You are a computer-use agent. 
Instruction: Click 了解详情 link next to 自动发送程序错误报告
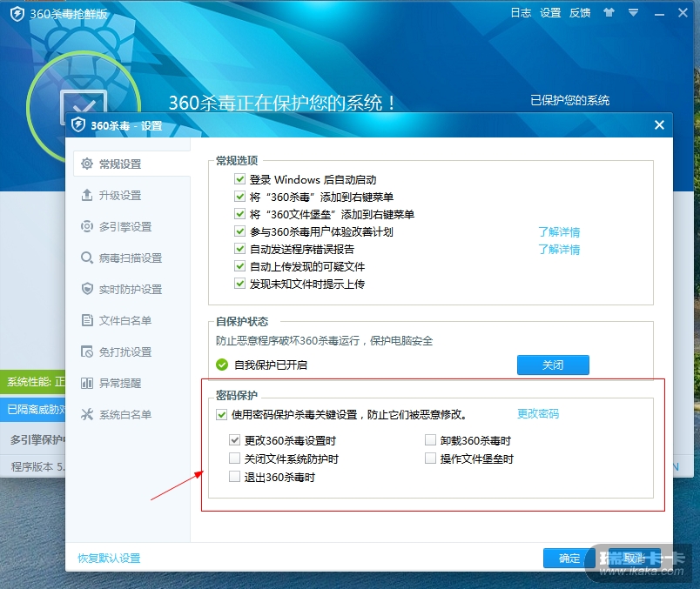pos(559,250)
